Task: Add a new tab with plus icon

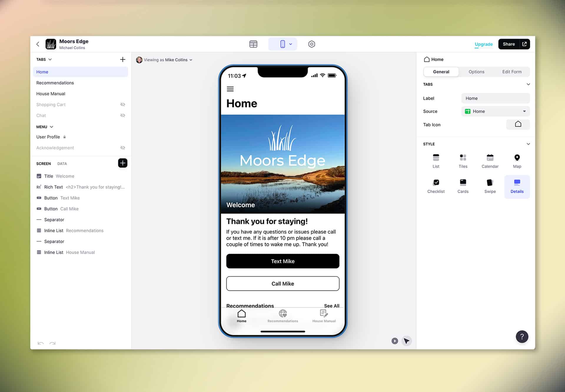Action: 123,59
